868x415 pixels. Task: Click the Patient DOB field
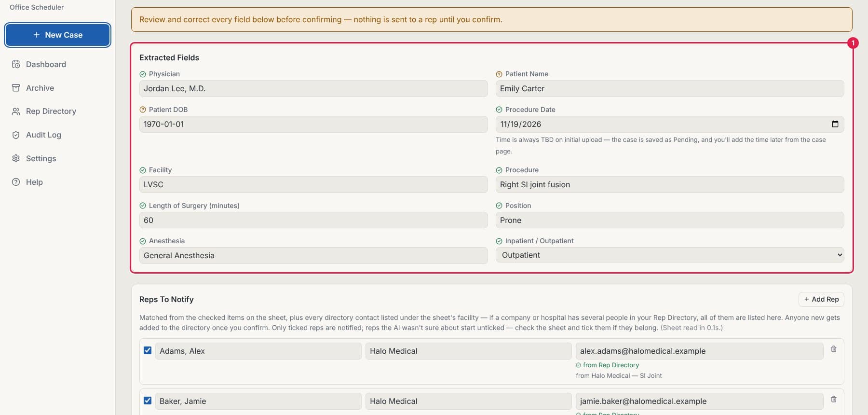[x=313, y=124]
